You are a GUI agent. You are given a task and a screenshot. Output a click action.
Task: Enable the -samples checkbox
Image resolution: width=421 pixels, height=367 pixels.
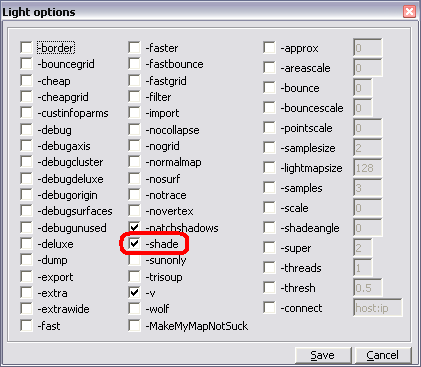point(269,188)
